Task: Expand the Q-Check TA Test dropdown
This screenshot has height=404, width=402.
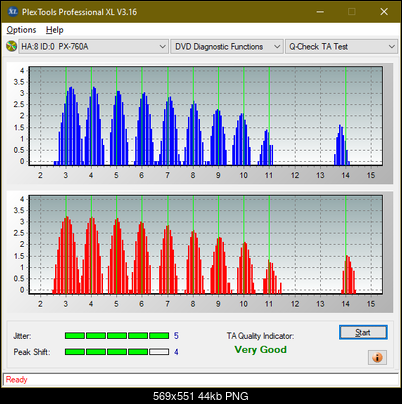Action: [342, 46]
